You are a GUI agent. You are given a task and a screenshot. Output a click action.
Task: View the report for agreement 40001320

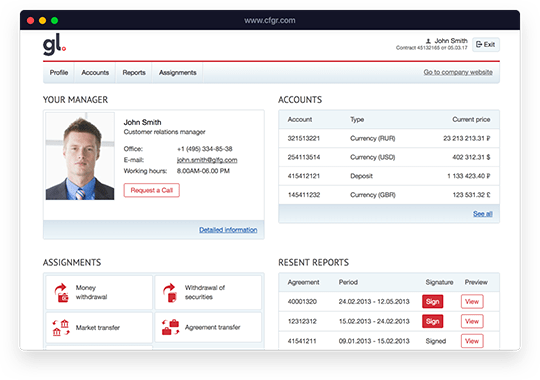point(472,301)
